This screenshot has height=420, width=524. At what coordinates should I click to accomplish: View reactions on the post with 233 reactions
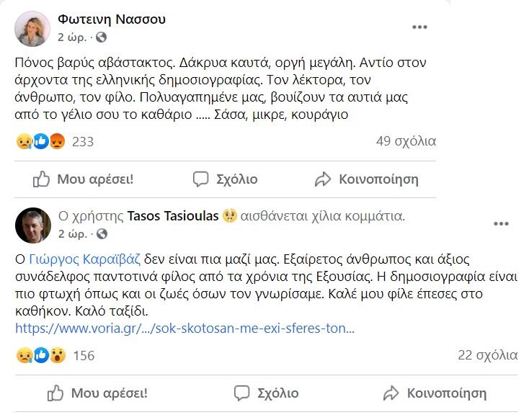point(55,142)
